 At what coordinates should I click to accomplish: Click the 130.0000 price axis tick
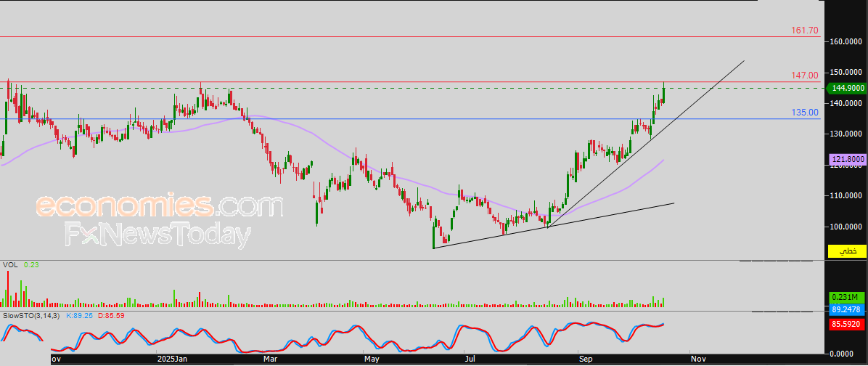tap(846, 134)
